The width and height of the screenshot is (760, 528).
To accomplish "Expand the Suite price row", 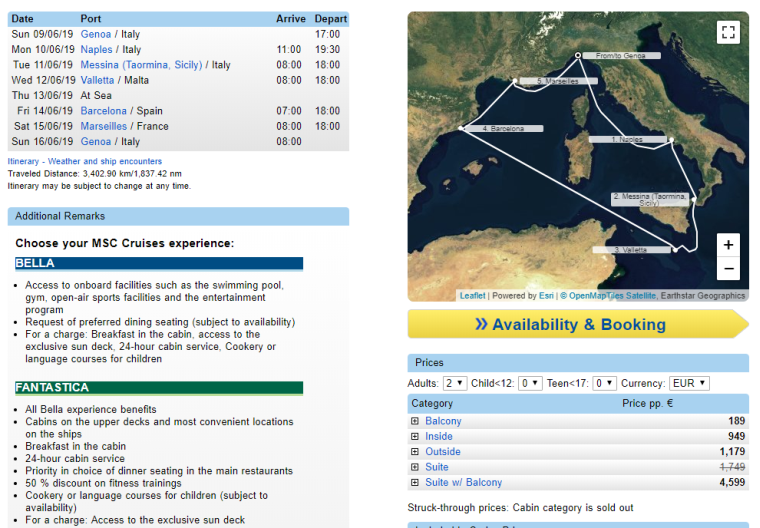I will pyautogui.click(x=415, y=467).
